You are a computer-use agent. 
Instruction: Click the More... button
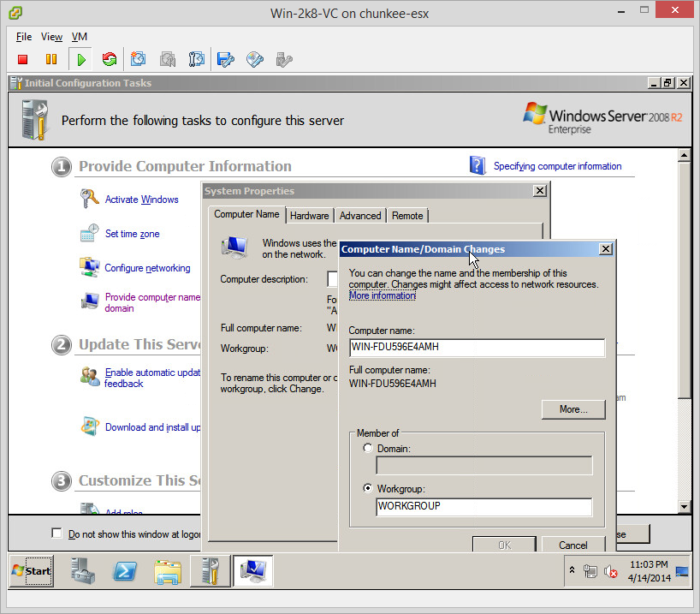pyautogui.click(x=572, y=409)
